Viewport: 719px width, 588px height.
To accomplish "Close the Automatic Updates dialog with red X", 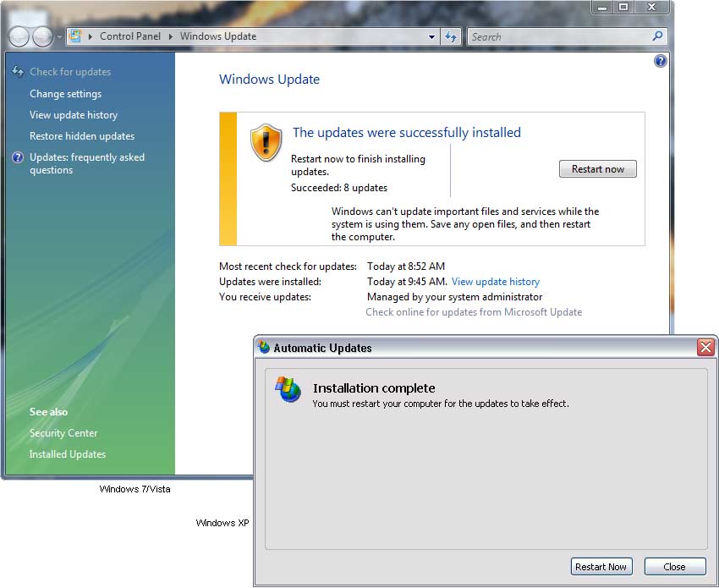I will pos(705,347).
